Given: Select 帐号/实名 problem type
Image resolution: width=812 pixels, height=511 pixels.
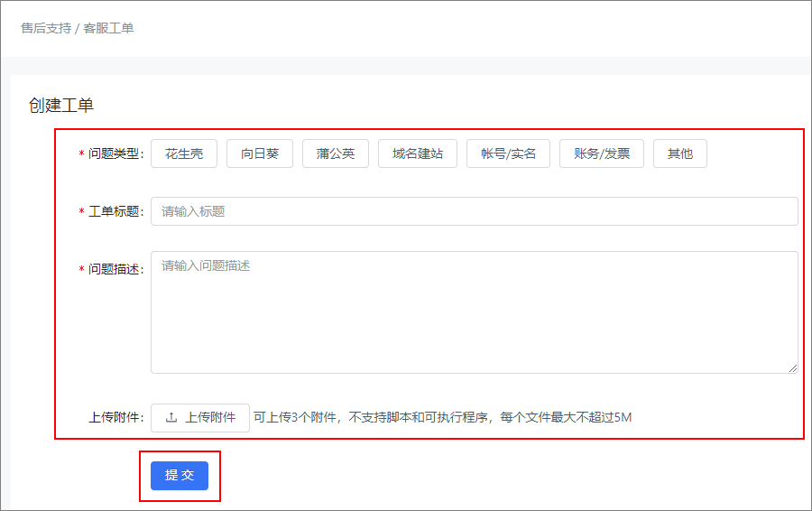Looking at the screenshot, I should click(x=508, y=153).
